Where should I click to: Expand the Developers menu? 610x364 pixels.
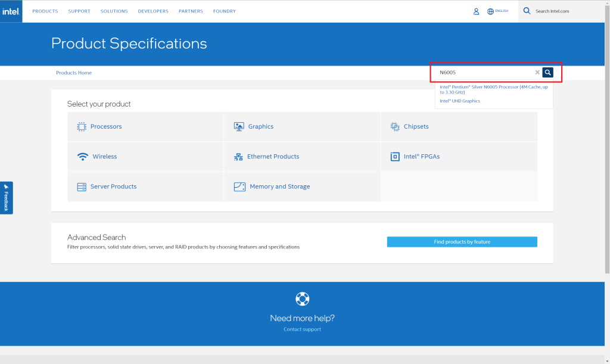pyautogui.click(x=153, y=11)
